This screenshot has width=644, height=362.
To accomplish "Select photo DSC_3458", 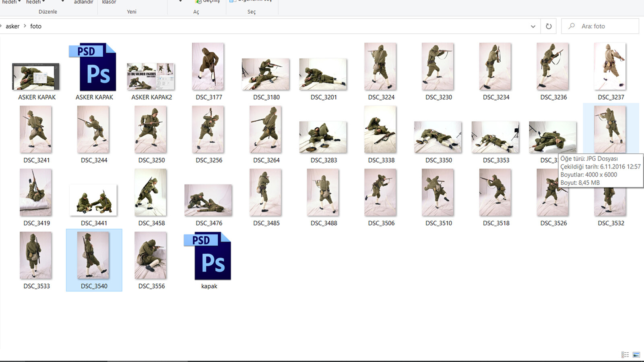I will point(151,192).
